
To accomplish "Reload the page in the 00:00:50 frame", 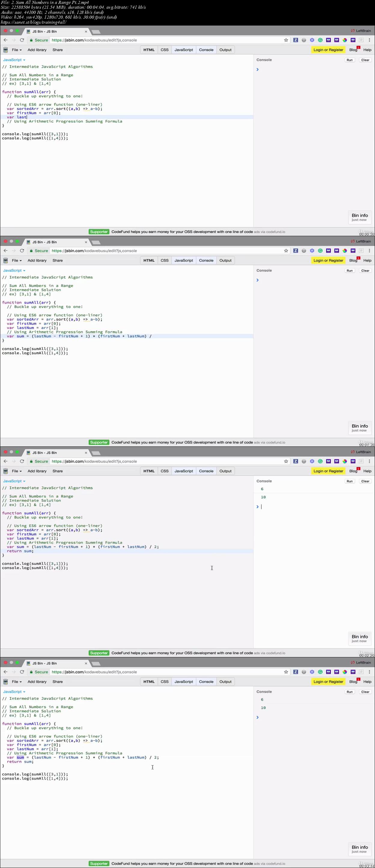I will (22, 40).
